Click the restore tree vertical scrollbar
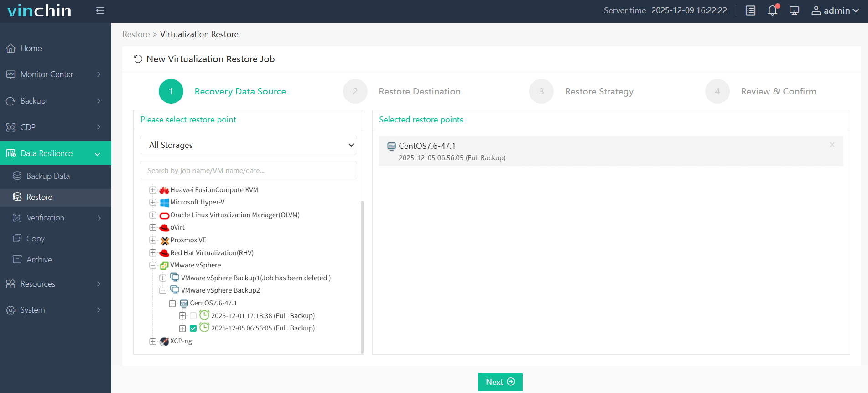 [x=362, y=277]
